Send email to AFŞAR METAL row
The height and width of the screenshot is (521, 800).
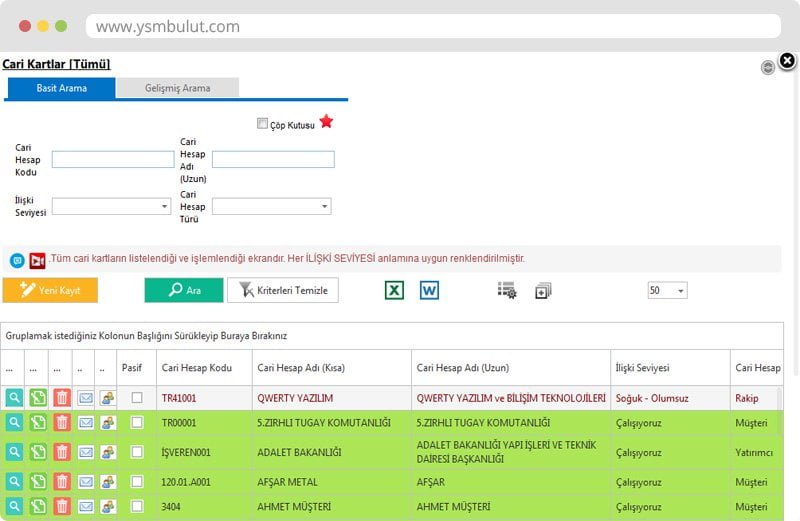[x=86, y=481]
